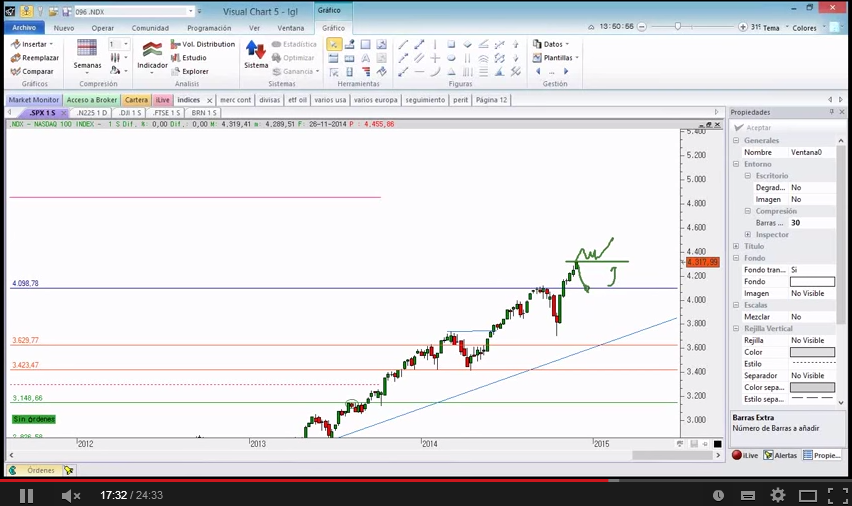Select the Fibonacci arcs figure tool

pos(483,58)
